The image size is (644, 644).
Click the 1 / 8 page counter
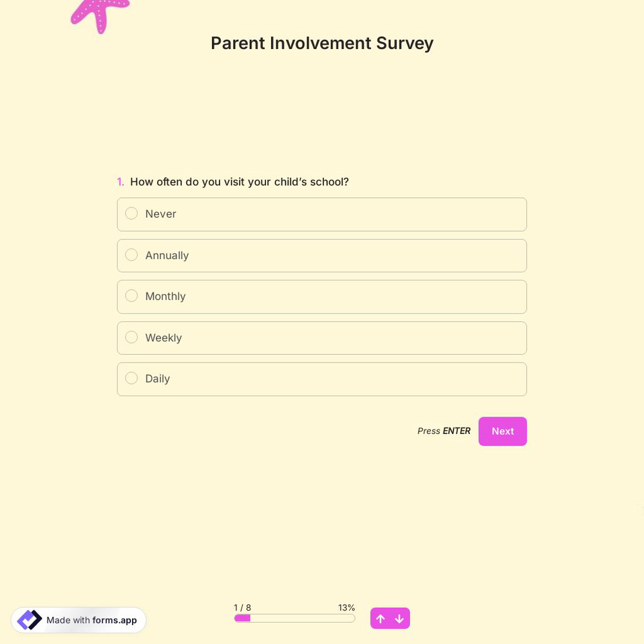pyautogui.click(x=243, y=607)
